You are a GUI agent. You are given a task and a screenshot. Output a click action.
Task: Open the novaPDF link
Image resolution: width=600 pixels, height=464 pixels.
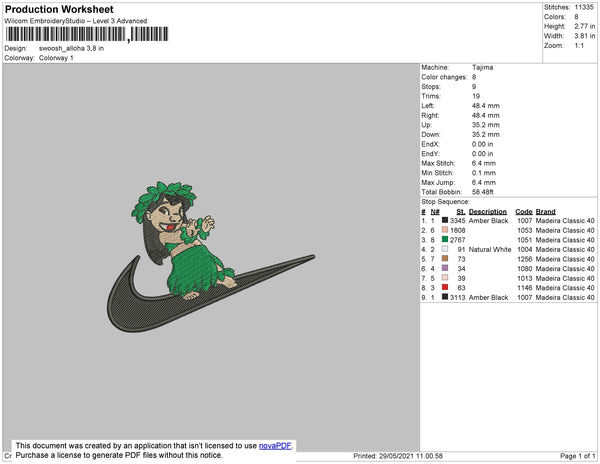tap(275, 446)
